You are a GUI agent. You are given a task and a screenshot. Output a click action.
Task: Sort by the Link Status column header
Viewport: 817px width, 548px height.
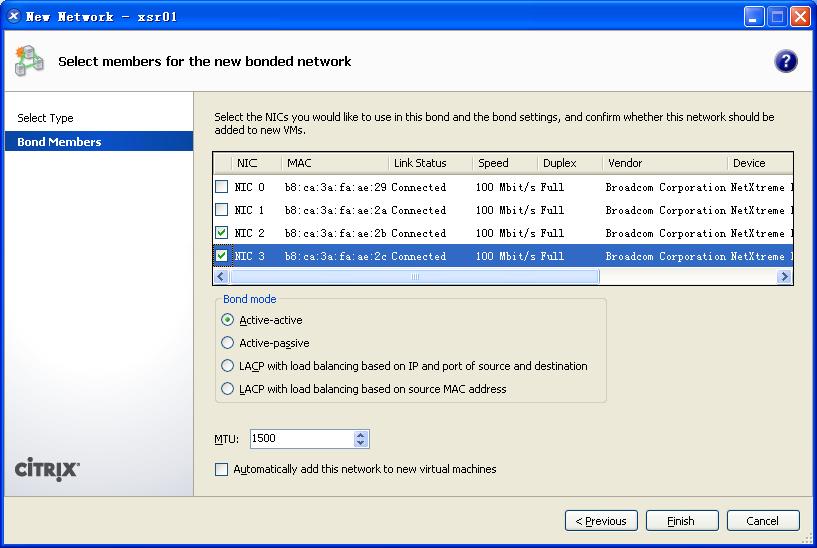coord(431,163)
